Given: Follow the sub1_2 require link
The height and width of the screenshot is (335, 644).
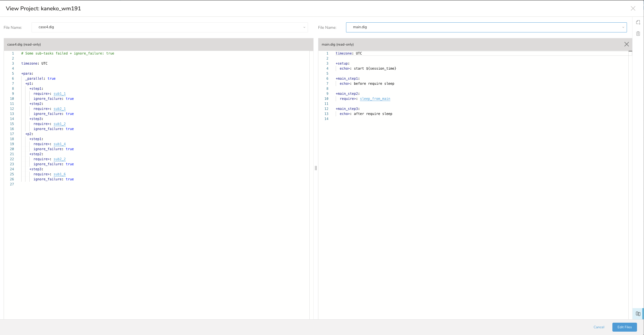Looking at the screenshot, I should click(x=60, y=124).
